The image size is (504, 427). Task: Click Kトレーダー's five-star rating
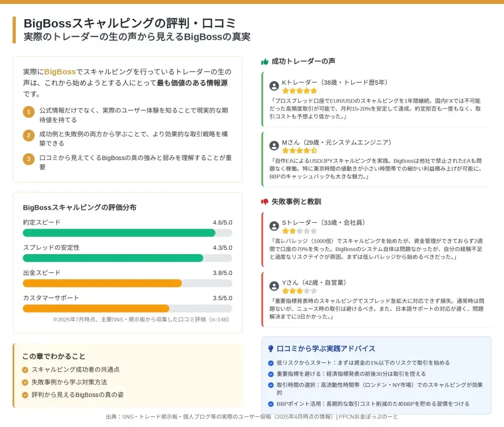(x=299, y=91)
